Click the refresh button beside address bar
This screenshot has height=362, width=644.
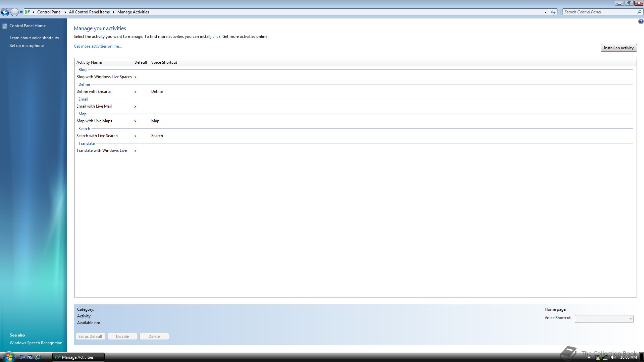pos(553,12)
